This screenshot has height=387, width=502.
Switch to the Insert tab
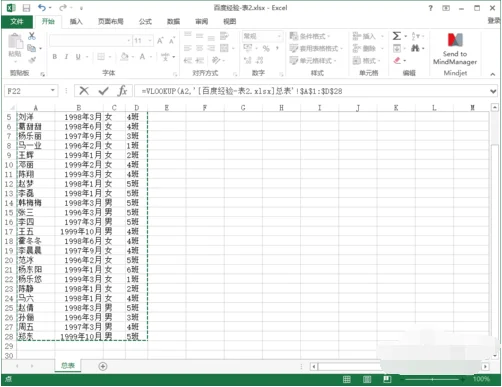76,22
